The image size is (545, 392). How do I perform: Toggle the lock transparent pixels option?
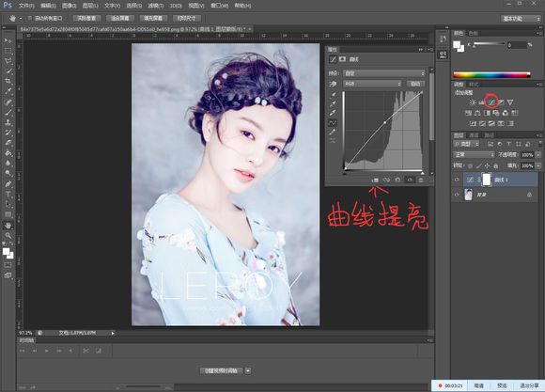pos(470,165)
